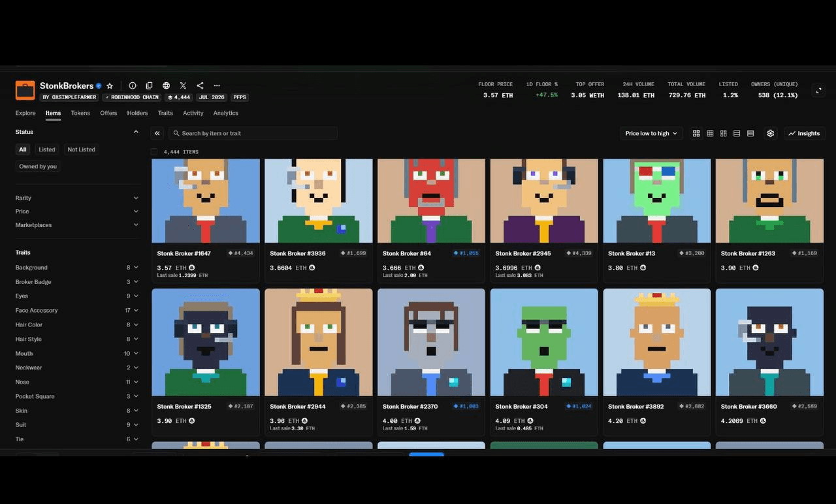Viewport: 836px width, 504px height.
Task: Click the Insights button
Action: pyautogui.click(x=804, y=133)
